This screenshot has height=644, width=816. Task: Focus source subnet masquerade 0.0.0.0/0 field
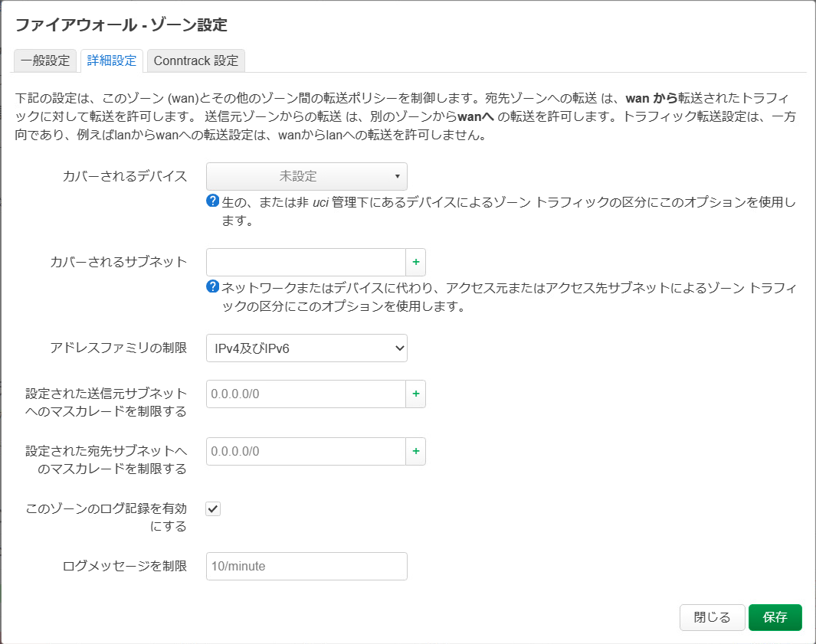point(306,394)
